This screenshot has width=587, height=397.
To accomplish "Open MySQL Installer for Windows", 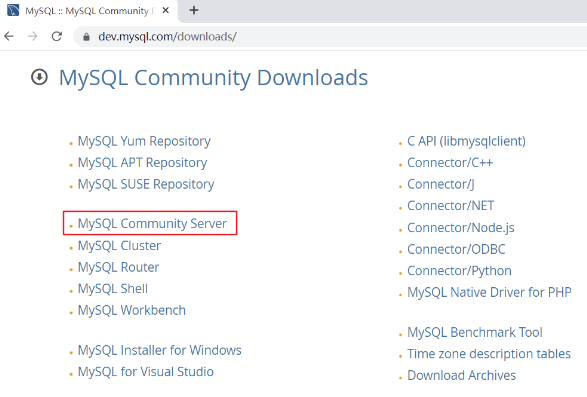I will click(x=159, y=351).
